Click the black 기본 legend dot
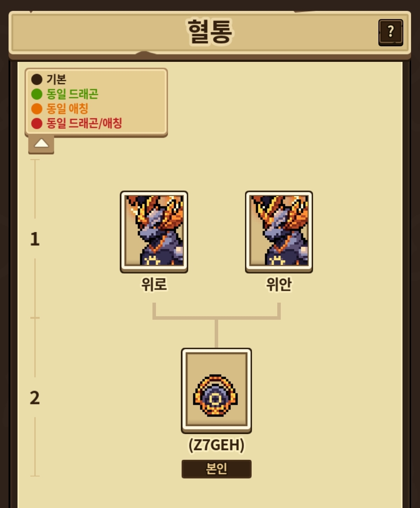The height and width of the screenshot is (508, 420). point(37,79)
